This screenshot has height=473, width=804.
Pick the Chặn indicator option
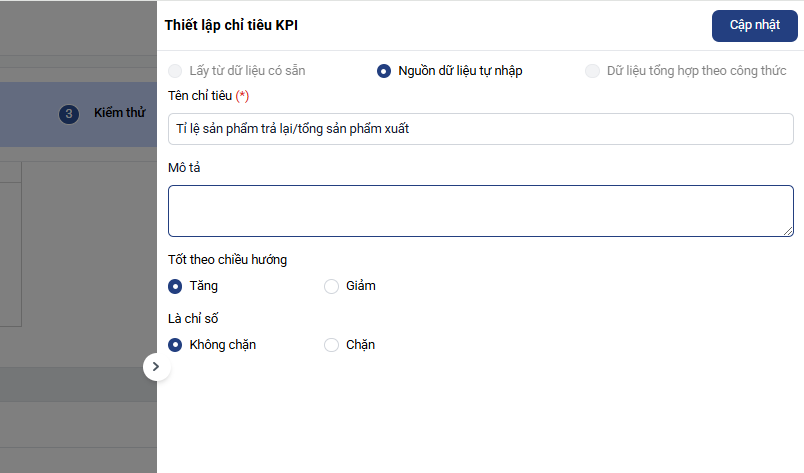click(x=332, y=345)
